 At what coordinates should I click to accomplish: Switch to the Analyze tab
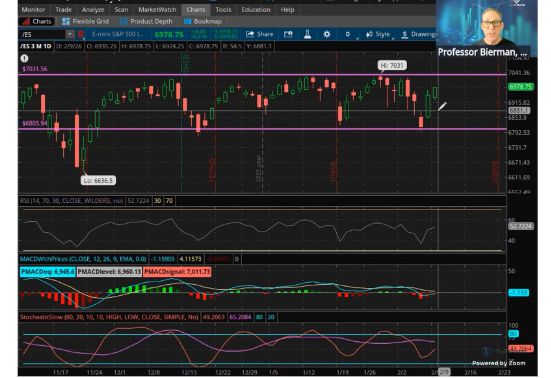93,10
